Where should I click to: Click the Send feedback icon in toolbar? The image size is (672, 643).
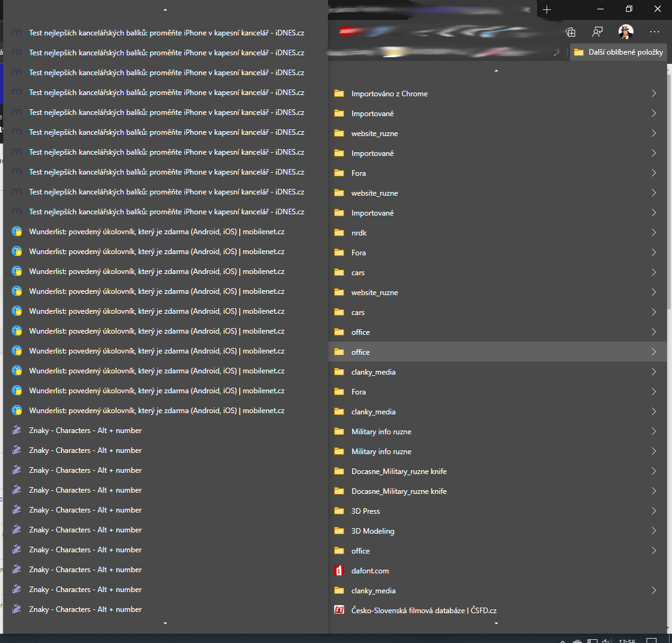[597, 32]
